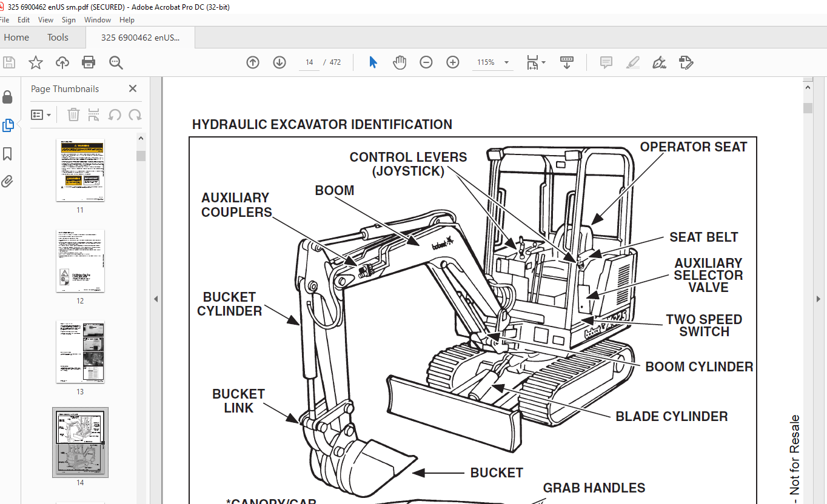Go to previous page arrow
Viewport: 827px width, 504px height.
coord(253,62)
